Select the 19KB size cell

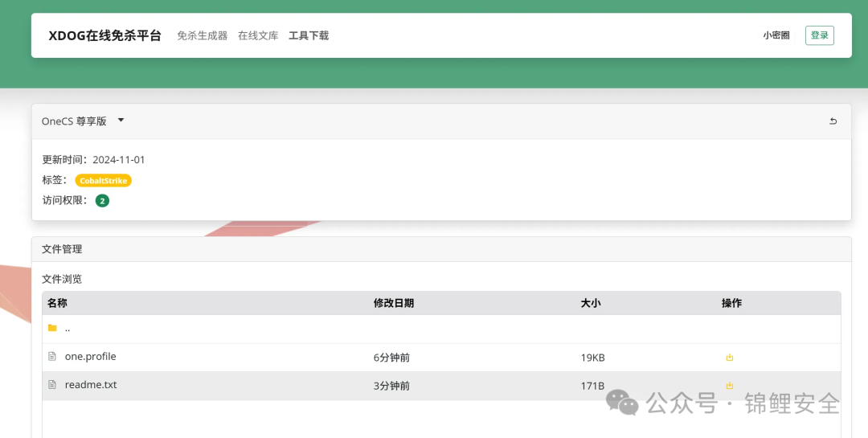click(592, 358)
